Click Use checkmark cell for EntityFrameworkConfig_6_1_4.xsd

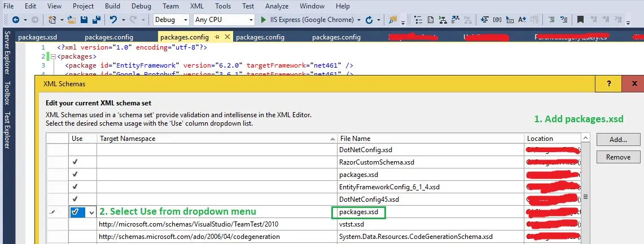(82, 187)
